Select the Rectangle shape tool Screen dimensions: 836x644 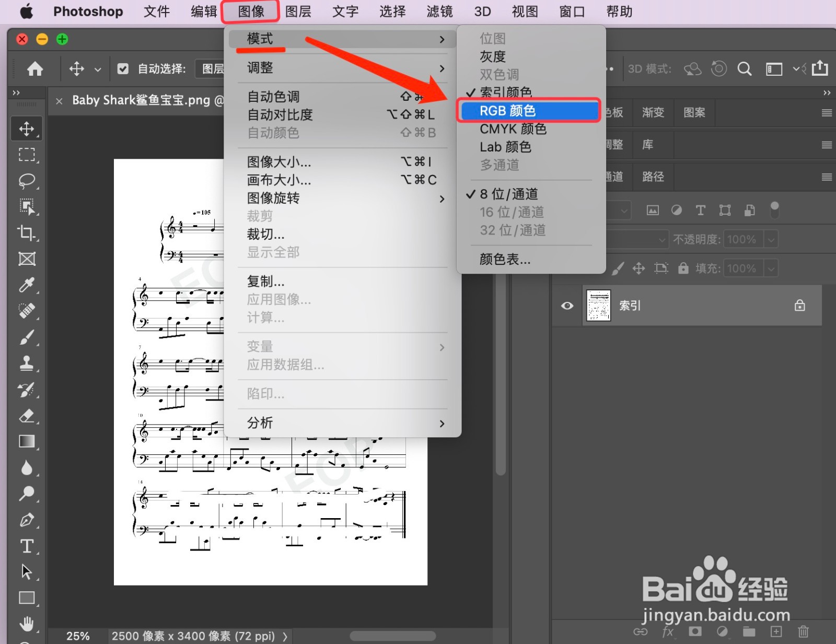[x=27, y=598]
